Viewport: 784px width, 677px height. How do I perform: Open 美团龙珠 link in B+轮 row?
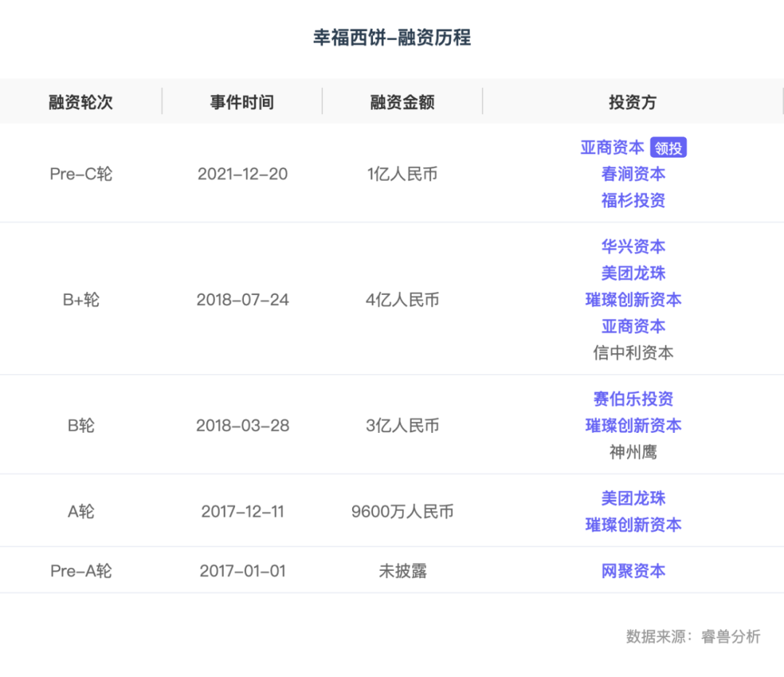click(x=633, y=273)
